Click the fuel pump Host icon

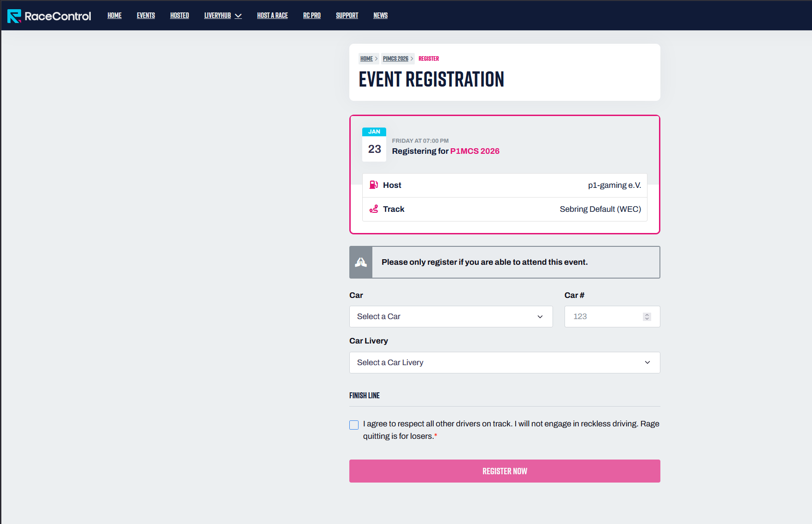click(x=374, y=185)
